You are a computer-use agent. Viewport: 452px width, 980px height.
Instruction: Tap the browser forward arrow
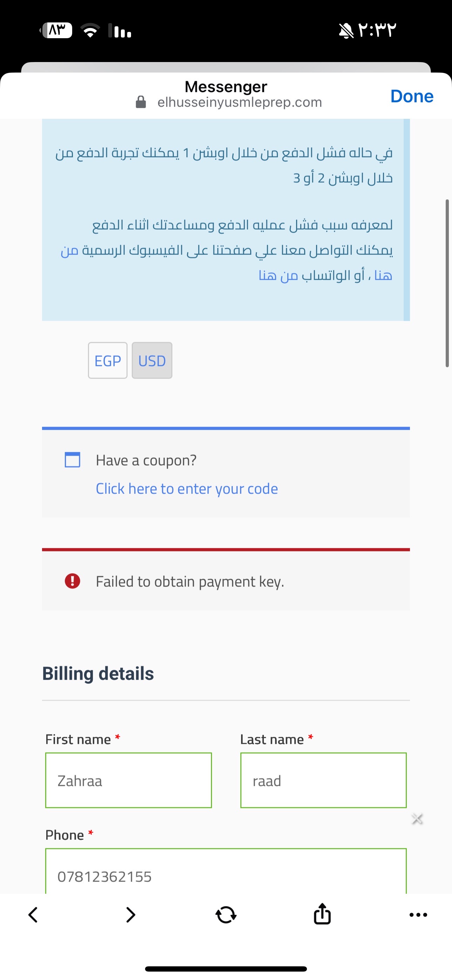coord(130,915)
